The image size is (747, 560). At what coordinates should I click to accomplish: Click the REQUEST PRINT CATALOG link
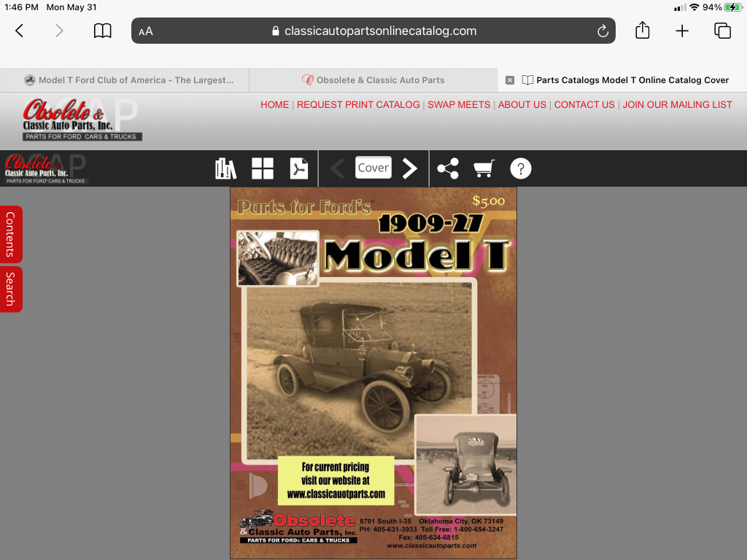pyautogui.click(x=358, y=104)
